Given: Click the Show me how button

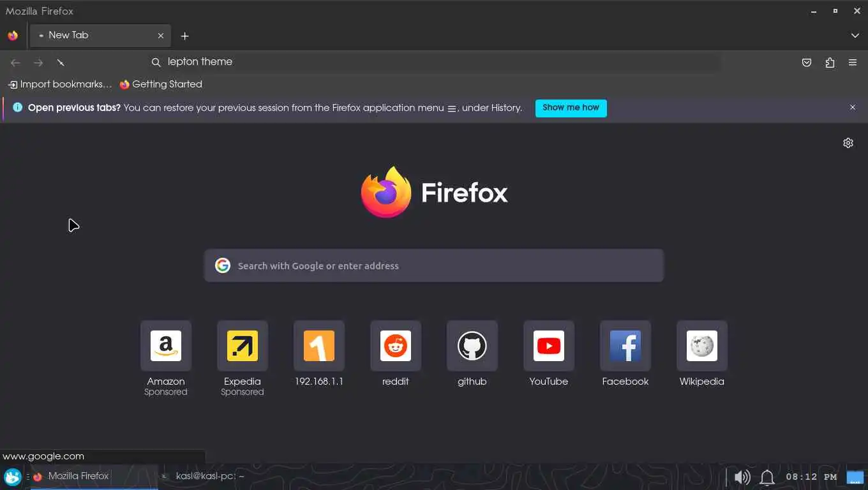Looking at the screenshot, I should [571, 108].
